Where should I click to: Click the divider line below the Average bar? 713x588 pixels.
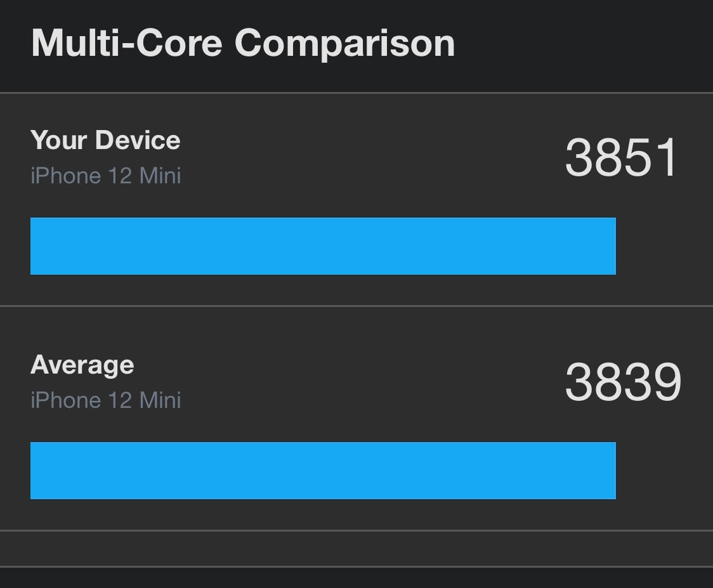(x=356, y=530)
